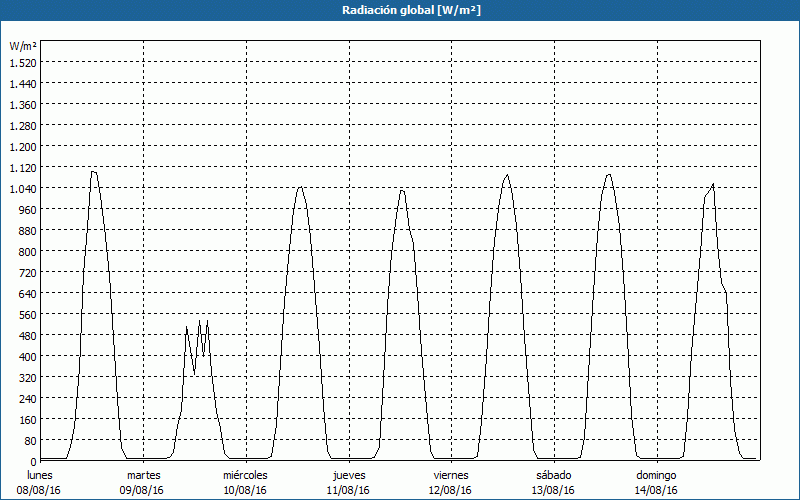Click the 08/08/16 date label
Viewport: 800px width, 500px height.
(40, 490)
